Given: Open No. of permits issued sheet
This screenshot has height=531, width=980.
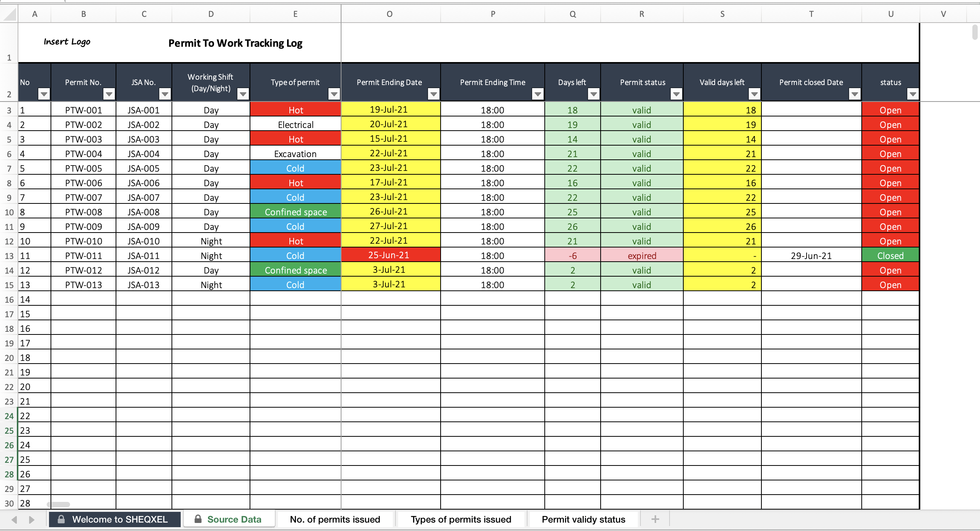Looking at the screenshot, I should point(335,519).
